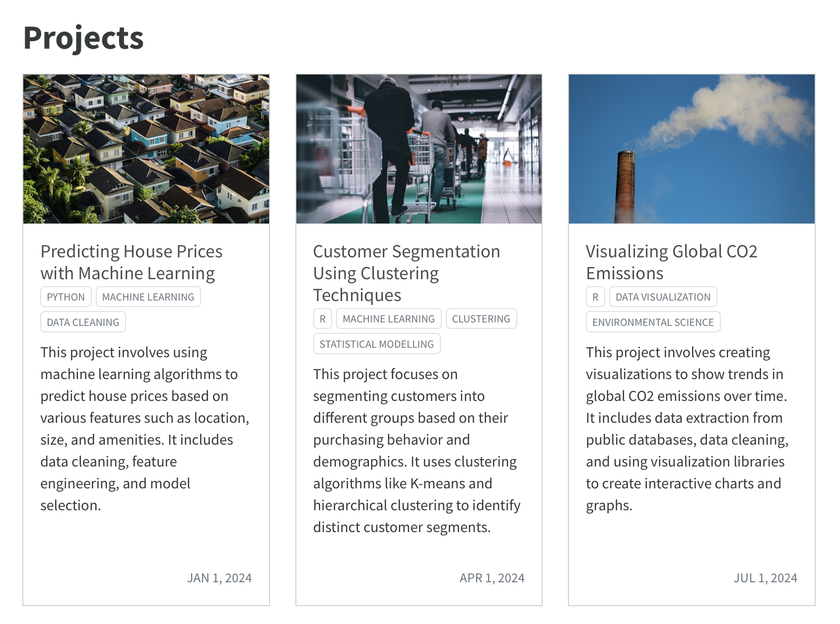Select the PYTHON tag
This screenshot has width=840, height=624.
pyautogui.click(x=66, y=297)
